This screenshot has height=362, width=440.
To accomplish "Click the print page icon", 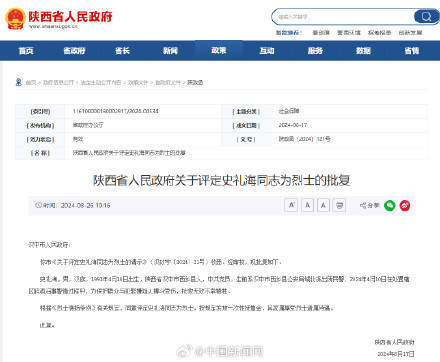I will (x=339, y=205).
